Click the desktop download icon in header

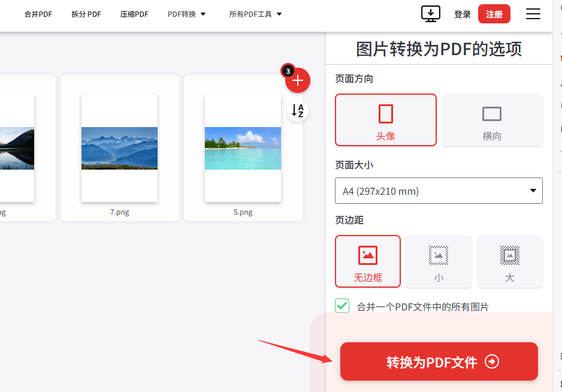(x=430, y=14)
